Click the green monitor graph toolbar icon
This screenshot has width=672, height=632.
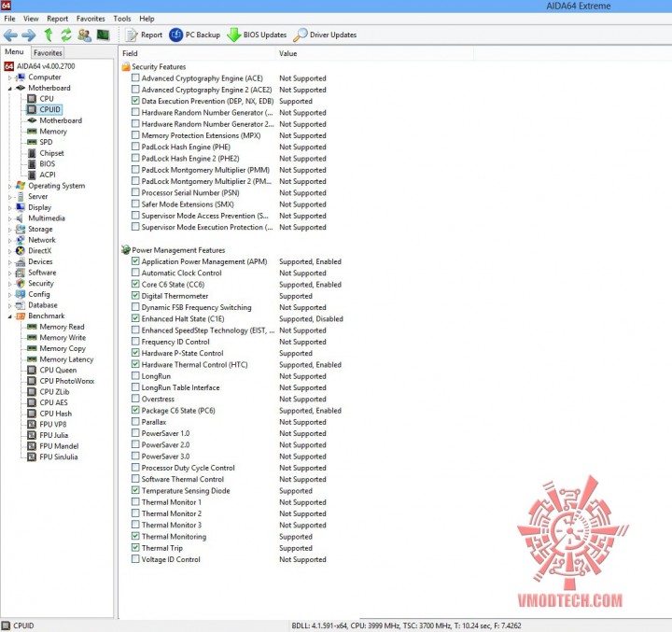click(103, 35)
